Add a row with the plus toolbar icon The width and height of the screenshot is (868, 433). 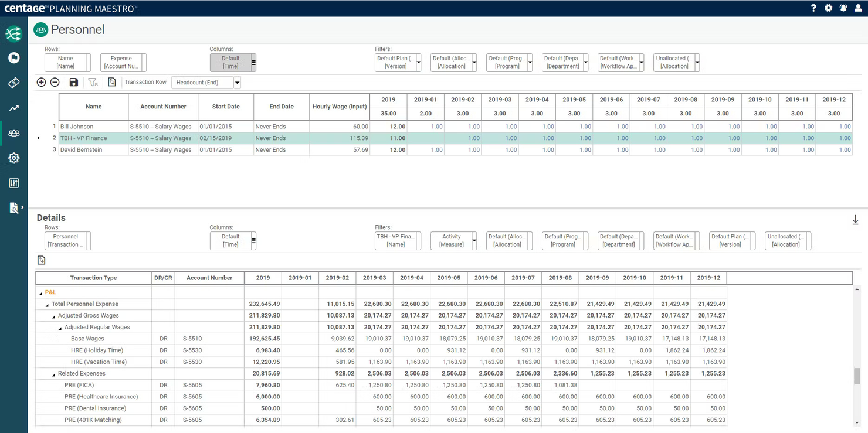[41, 82]
